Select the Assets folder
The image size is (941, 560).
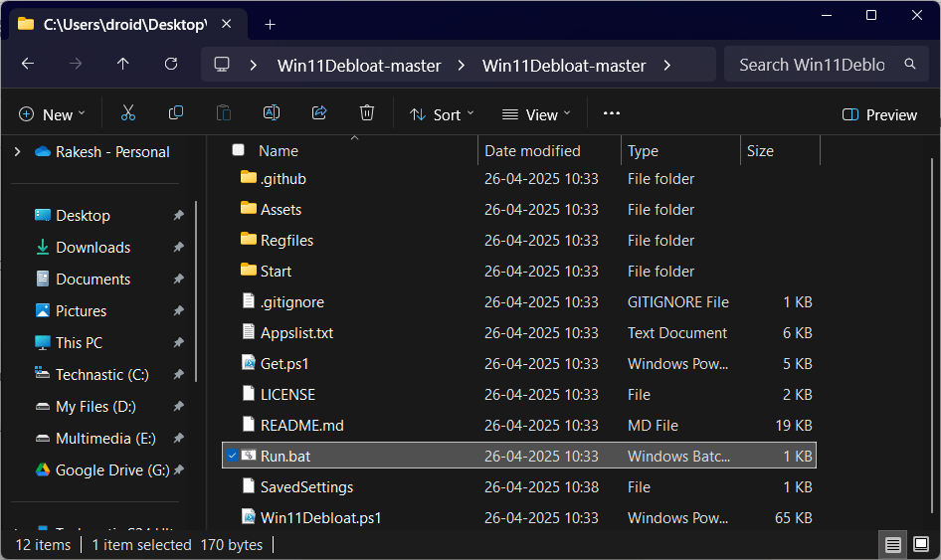281,210
